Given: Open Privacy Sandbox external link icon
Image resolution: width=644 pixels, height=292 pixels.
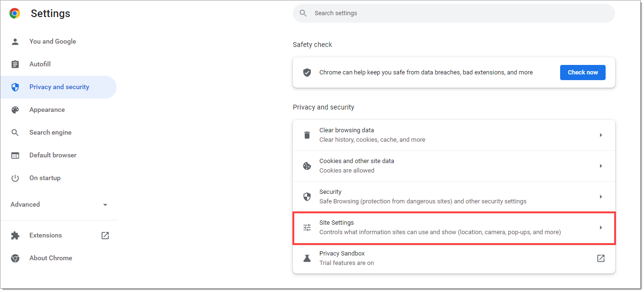Looking at the screenshot, I should click(x=600, y=258).
